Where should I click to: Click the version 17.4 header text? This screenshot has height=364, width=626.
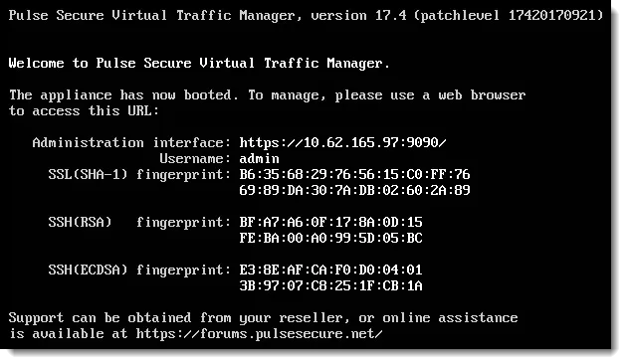click(358, 15)
